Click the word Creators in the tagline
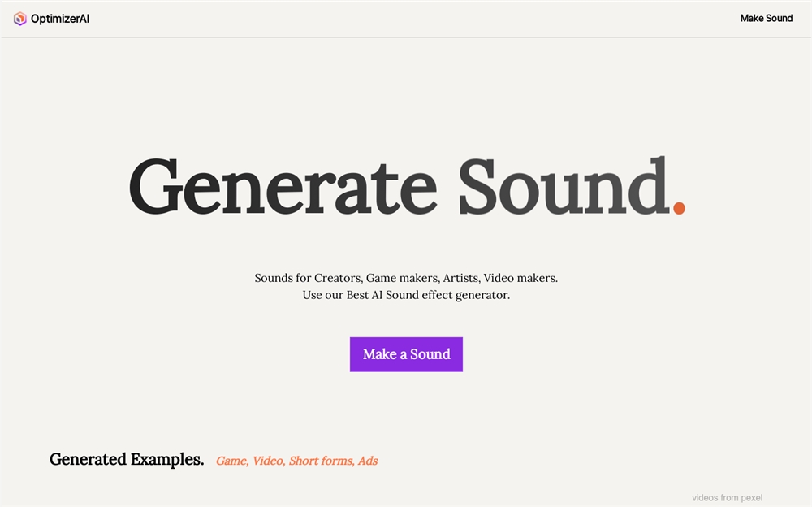Viewport: 812px width, 507px height. tap(338, 278)
